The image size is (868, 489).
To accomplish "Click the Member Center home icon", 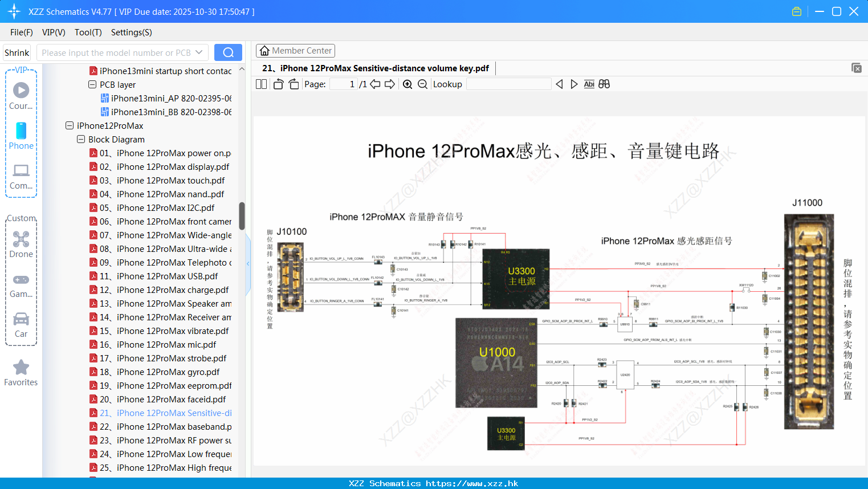I will [x=264, y=51].
